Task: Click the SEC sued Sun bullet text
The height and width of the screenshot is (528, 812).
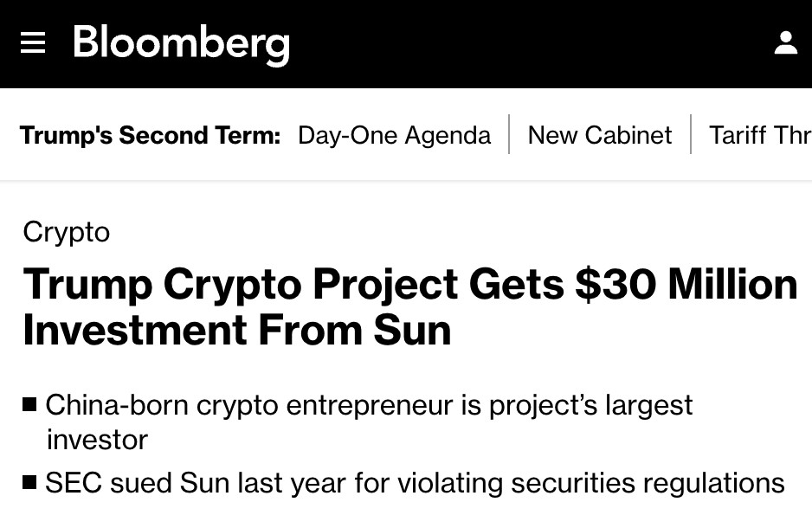Action: click(x=415, y=483)
